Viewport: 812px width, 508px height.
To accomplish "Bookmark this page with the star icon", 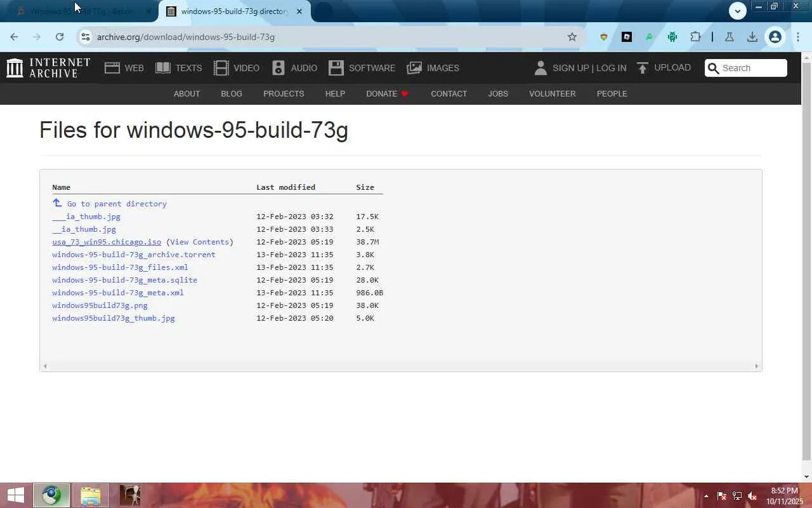I will (x=572, y=37).
